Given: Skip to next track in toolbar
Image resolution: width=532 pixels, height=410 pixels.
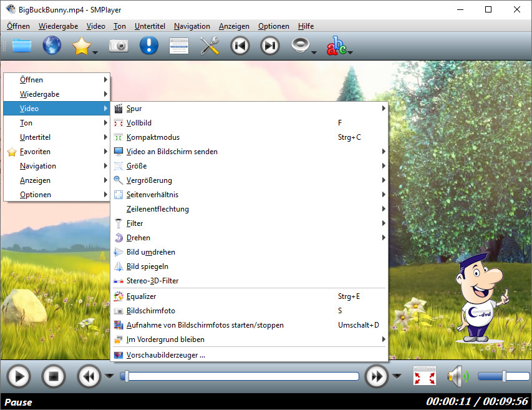Looking at the screenshot, I should 269,46.
